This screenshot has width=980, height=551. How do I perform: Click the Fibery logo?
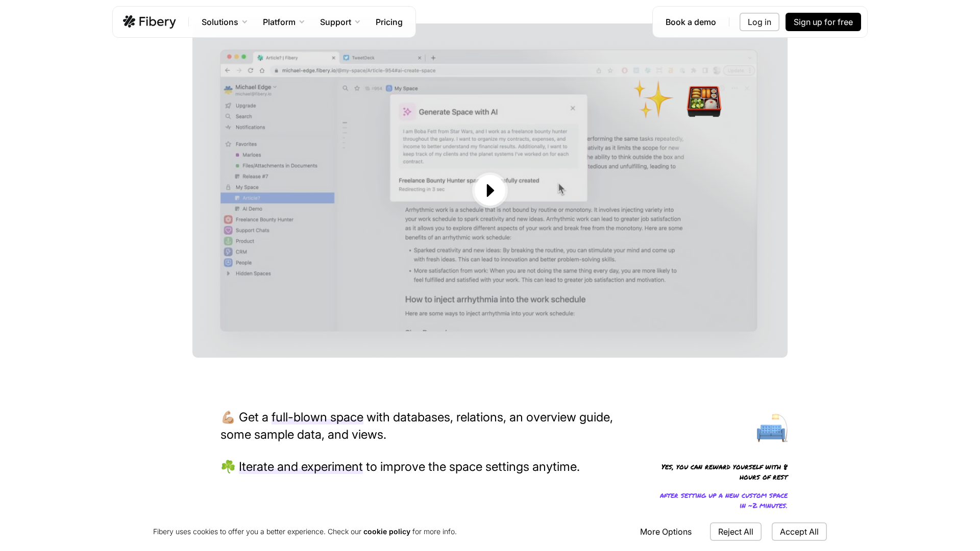click(149, 22)
